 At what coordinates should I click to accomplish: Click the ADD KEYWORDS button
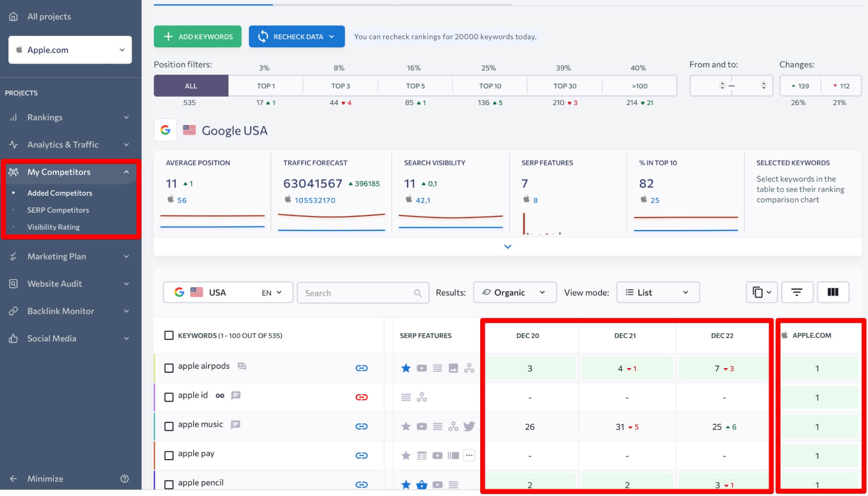point(198,36)
